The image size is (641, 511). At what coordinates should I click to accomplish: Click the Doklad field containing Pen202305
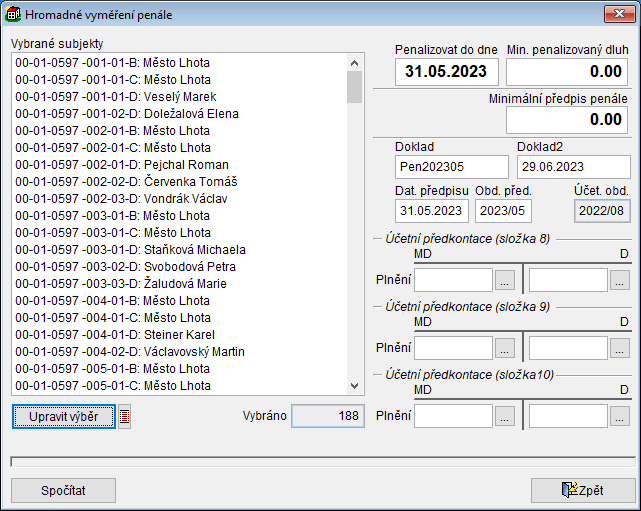click(452, 166)
